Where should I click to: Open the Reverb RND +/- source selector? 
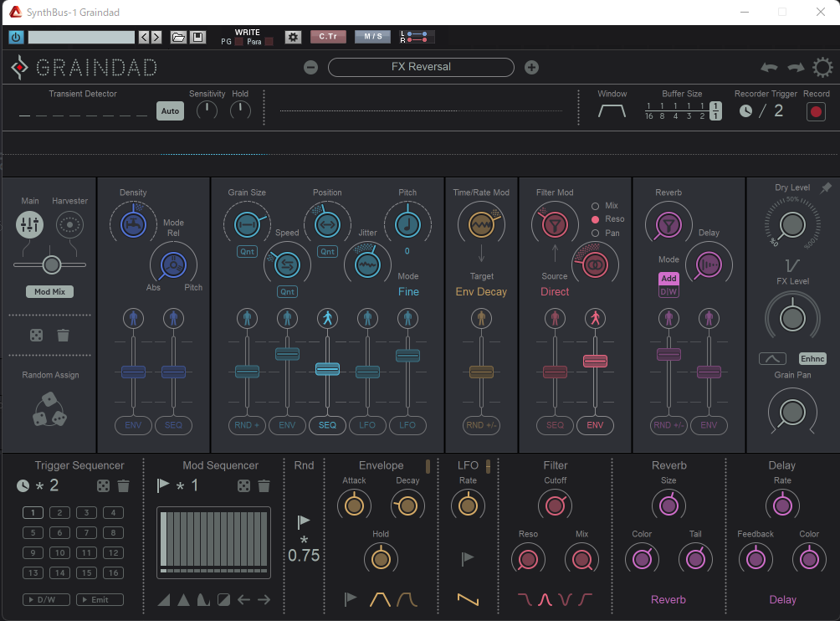(x=668, y=425)
